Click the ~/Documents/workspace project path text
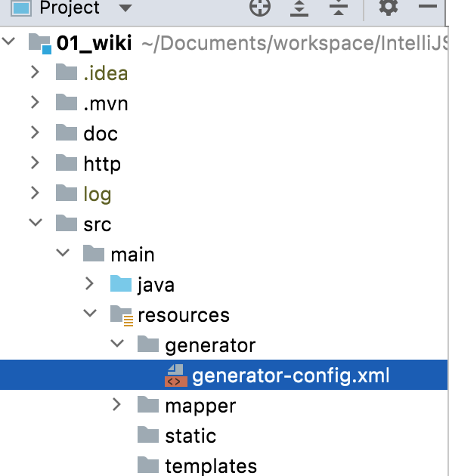This screenshot has height=476, width=449. [x=295, y=43]
